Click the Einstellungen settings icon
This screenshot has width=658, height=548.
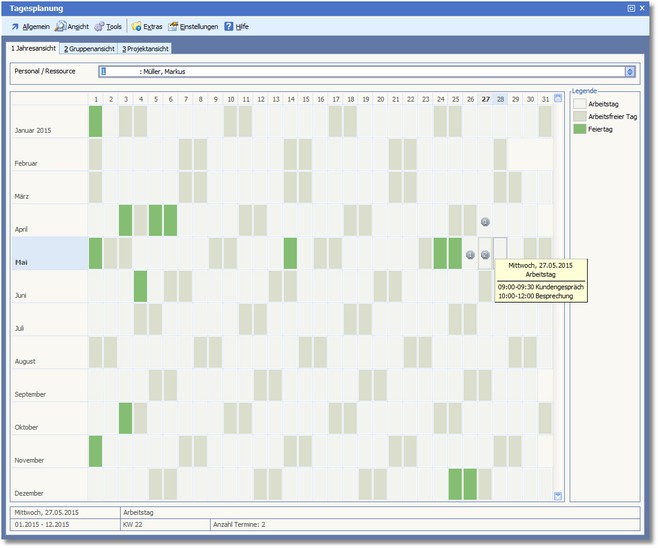click(x=174, y=26)
